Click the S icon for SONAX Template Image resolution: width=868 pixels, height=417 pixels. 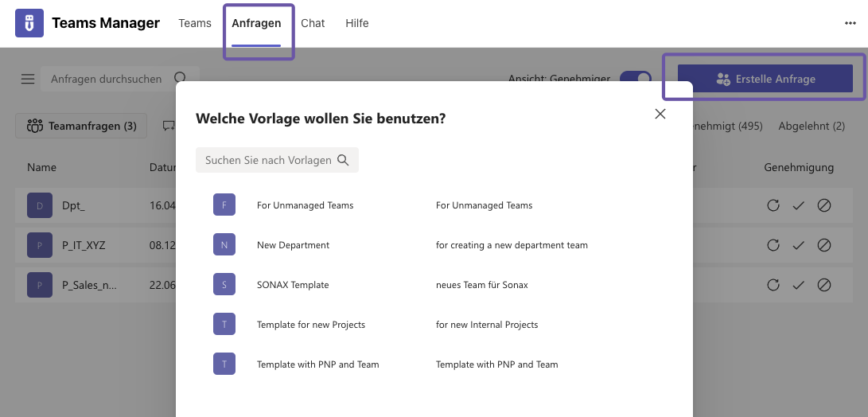click(224, 285)
